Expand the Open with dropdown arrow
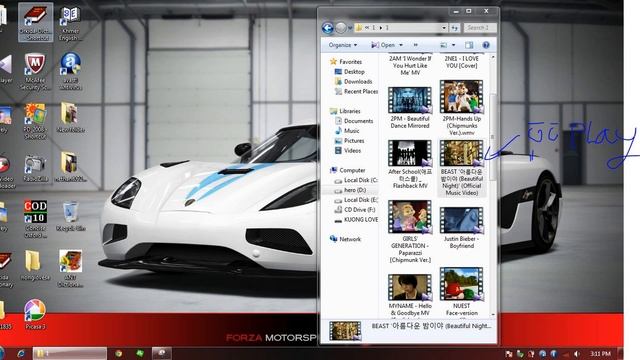The width and height of the screenshot is (640, 360). tap(401, 45)
